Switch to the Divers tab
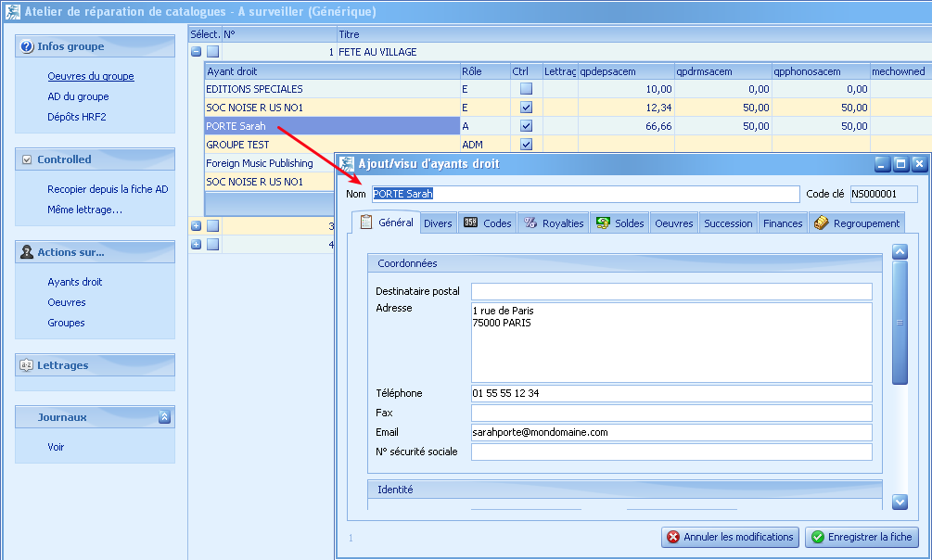932x560 pixels. (438, 223)
